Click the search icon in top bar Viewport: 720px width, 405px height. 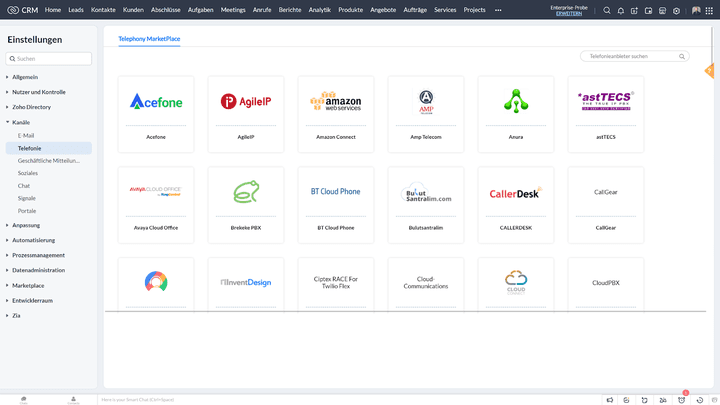pyautogui.click(x=607, y=10)
